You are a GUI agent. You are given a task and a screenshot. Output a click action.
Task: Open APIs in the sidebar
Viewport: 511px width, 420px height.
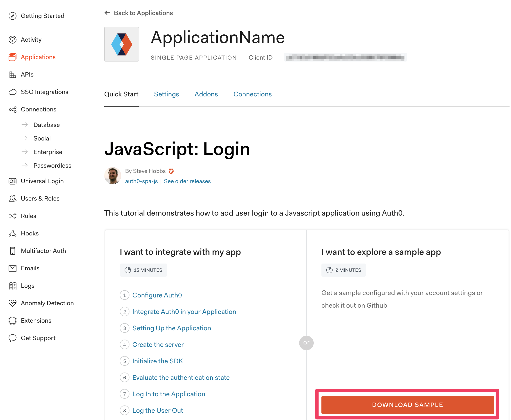27,75
